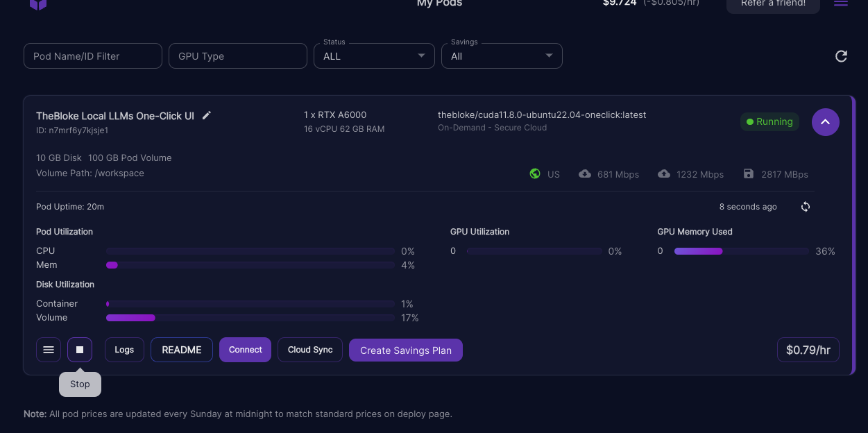This screenshot has width=868, height=433.
Task: Click the Container disk utilization bar
Action: click(x=250, y=304)
